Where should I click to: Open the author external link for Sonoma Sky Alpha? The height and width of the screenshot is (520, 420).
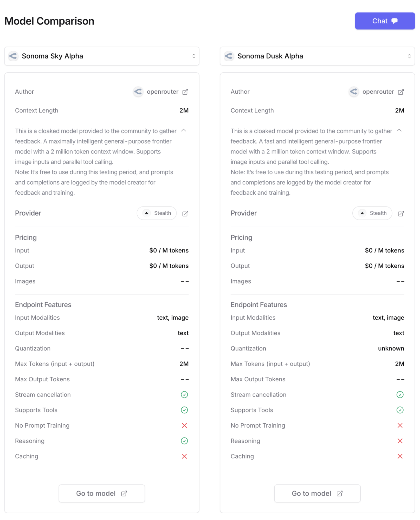click(x=185, y=92)
